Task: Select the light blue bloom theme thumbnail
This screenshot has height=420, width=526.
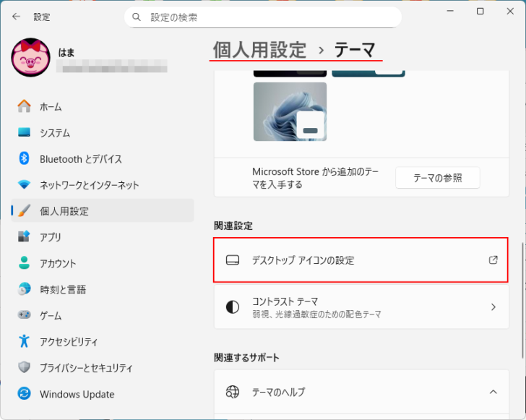Action: [x=290, y=112]
